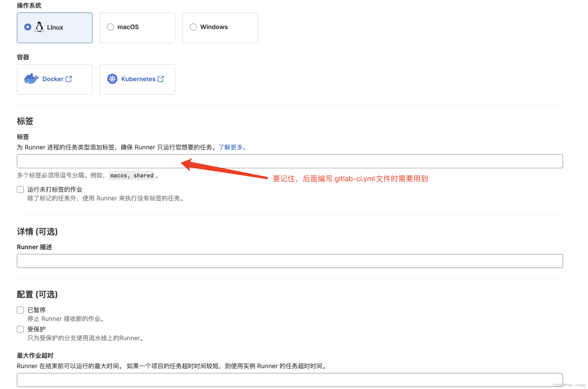588x389 pixels.
Task: Open the 了解更多 link about tags
Action: (x=232, y=147)
